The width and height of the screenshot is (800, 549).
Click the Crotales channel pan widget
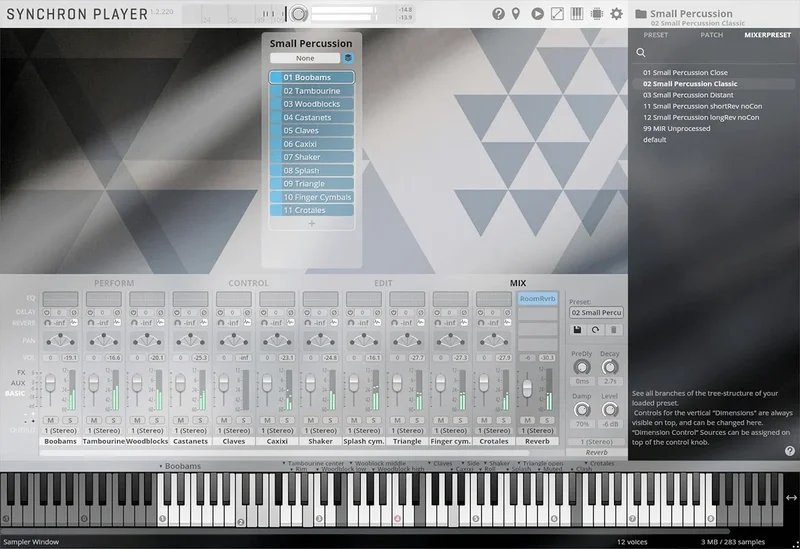point(494,340)
